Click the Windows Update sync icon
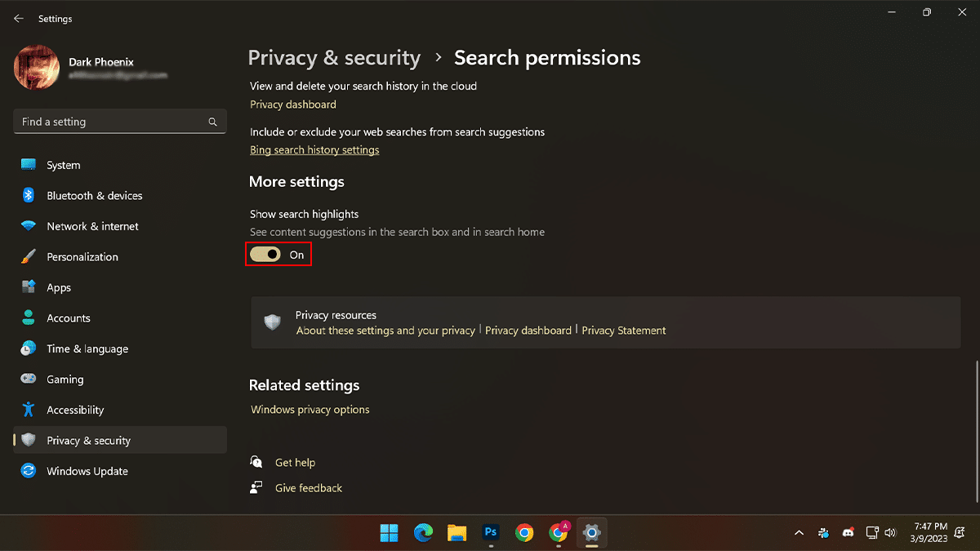 29,471
